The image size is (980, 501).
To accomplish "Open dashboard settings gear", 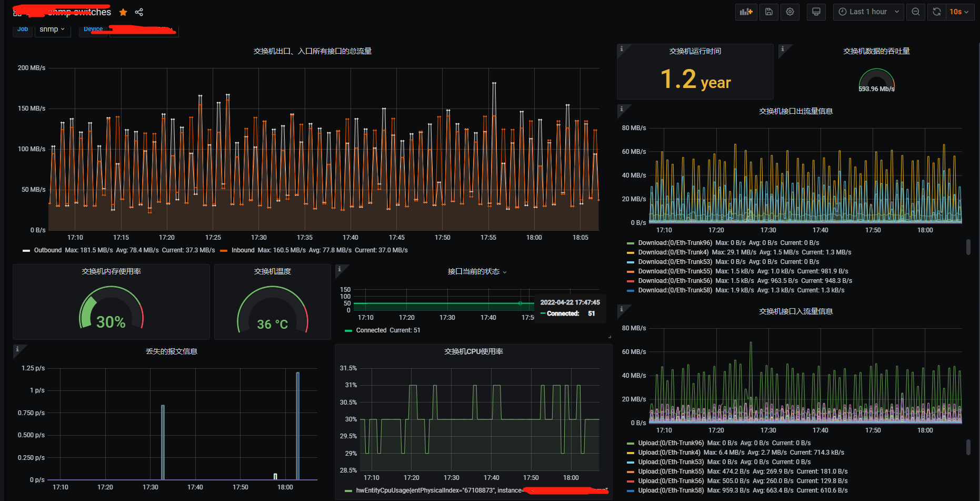I will pyautogui.click(x=790, y=12).
